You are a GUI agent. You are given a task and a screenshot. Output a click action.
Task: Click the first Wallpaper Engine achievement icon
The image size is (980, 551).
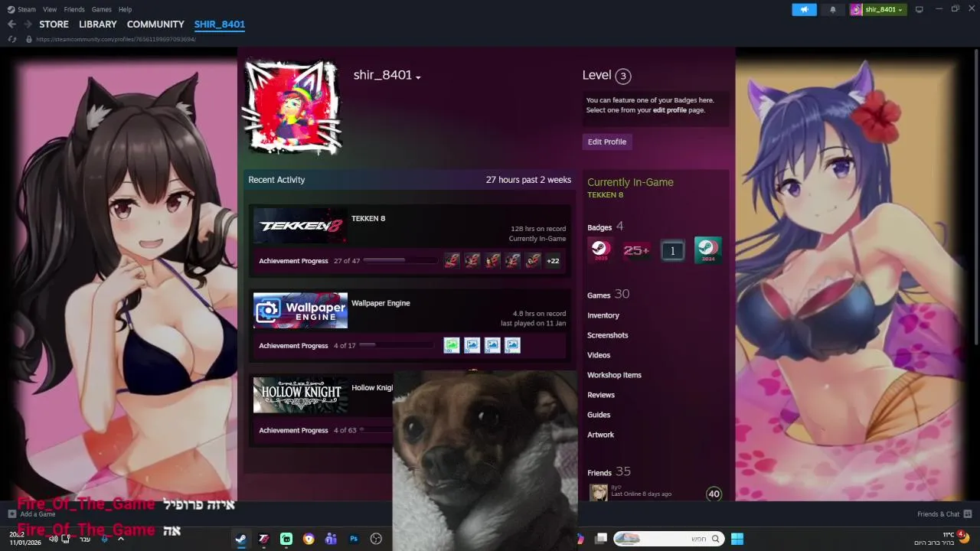point(452,345)
